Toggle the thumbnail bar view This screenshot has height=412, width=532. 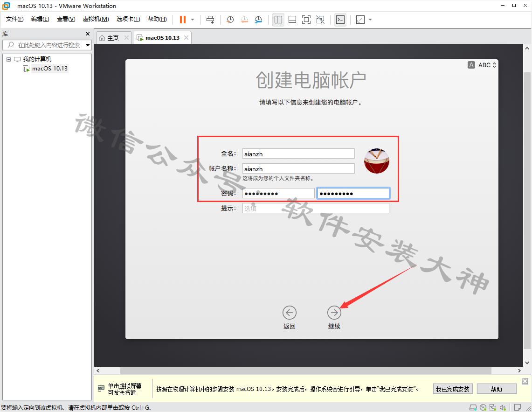point(292,20)
